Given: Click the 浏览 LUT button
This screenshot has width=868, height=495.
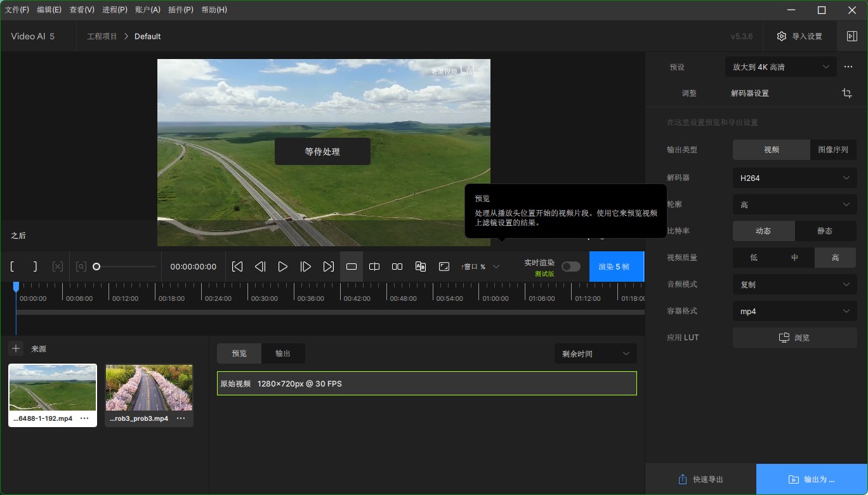Looking at the screenshot, I should 794,338.
